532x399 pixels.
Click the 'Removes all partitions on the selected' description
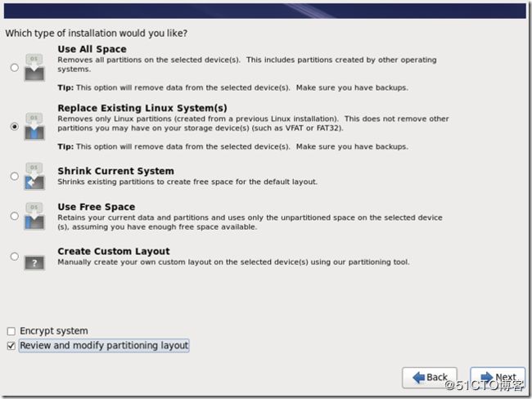(247, 65)
